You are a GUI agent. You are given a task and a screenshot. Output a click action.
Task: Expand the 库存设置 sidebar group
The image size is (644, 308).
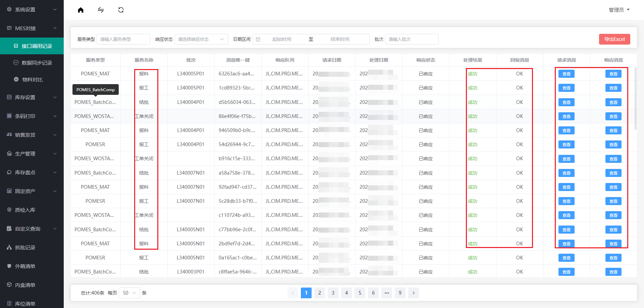32,98
